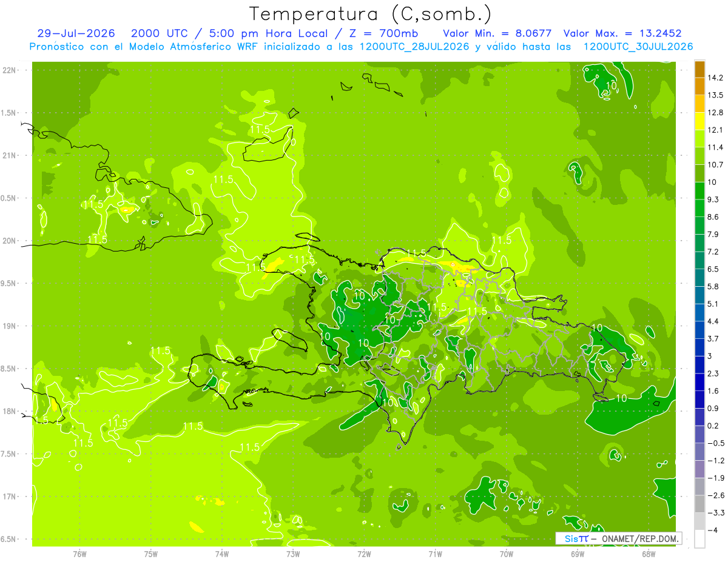The height and width of the screenshot is (562, 728).
Task: Click the '17N' latitude label
Action: coord(10,497)
